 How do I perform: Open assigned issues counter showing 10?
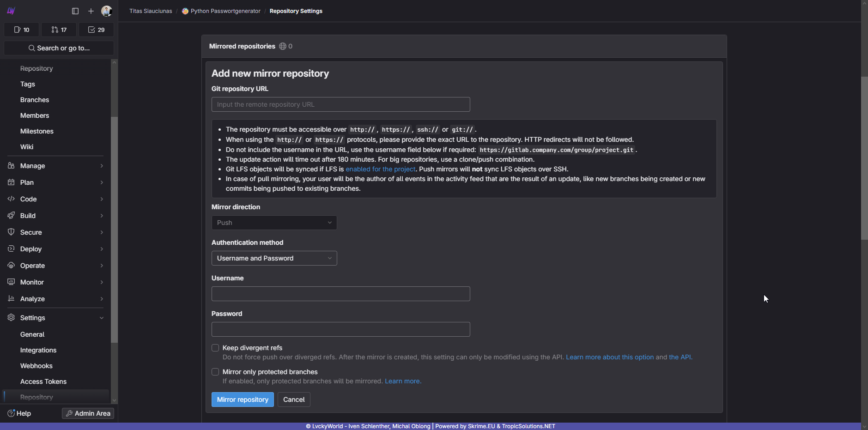pos(22,30)
